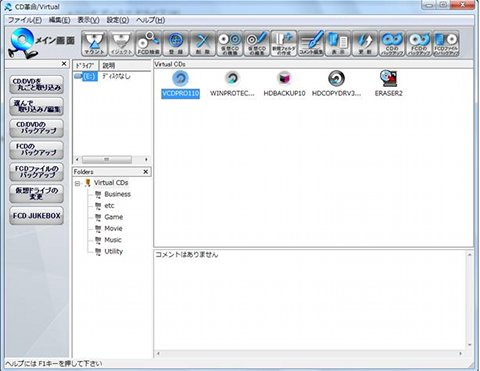This screenshot has width=480, height=371.
Task: Click the イジェクト (Eject) toolbar icon
Action: click(121, 43)
